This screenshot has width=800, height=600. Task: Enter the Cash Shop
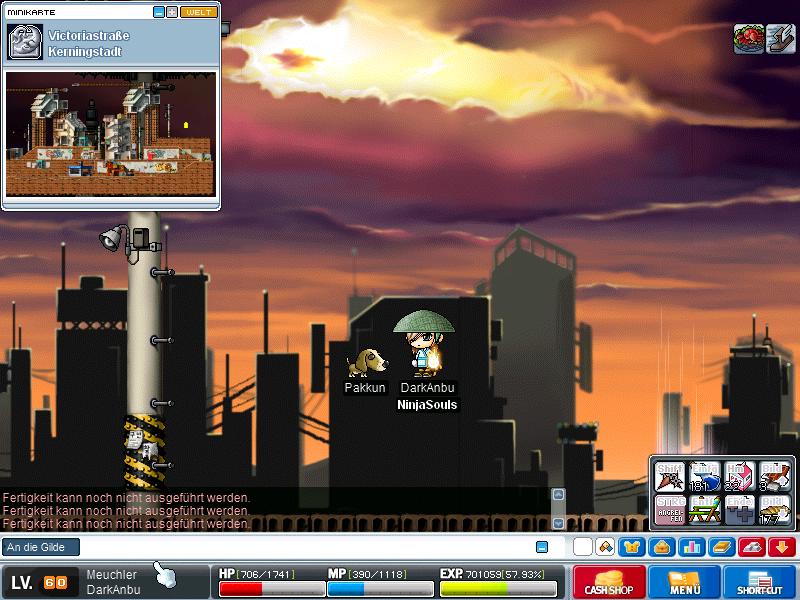click(608, 582)
